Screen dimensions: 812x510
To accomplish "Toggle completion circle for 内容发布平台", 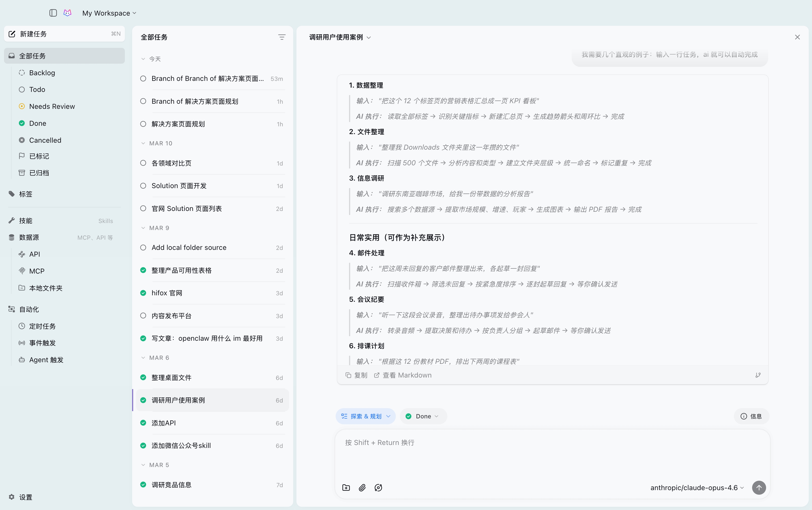I will tap(143, 315).
